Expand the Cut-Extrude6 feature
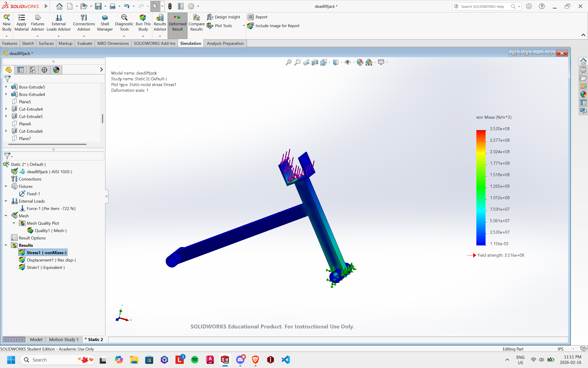Viewport: 588px width, 368px height. pos(6,131)
